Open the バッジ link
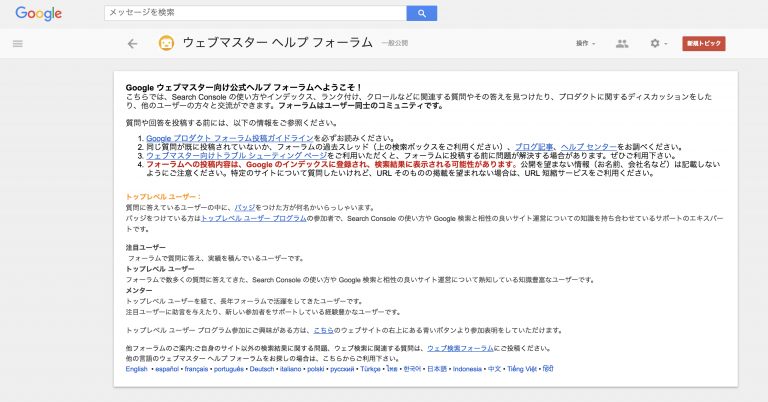Viewport: 768px width, 402px height. tap(245, 208)
